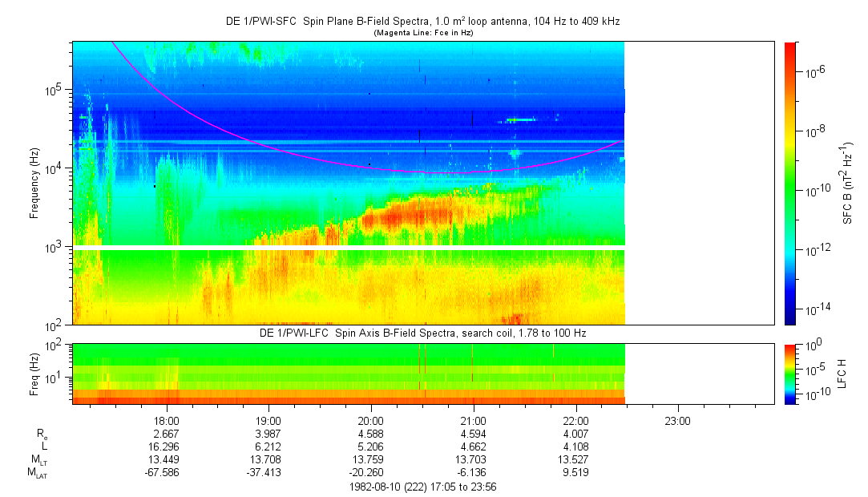Click the MLT value 13.527

click(575, 460)
